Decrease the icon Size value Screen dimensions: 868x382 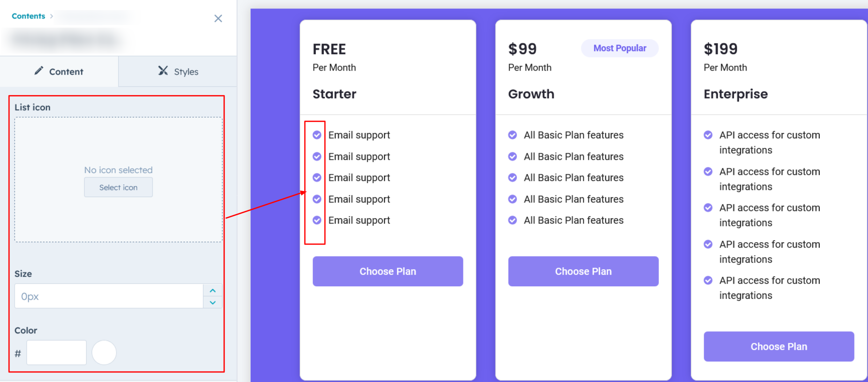(x=213, y=302)
